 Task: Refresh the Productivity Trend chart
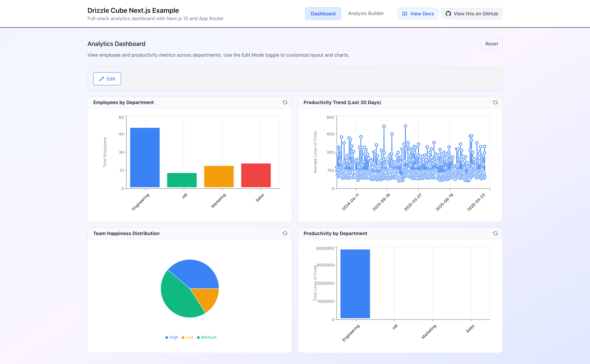point(496,102)
